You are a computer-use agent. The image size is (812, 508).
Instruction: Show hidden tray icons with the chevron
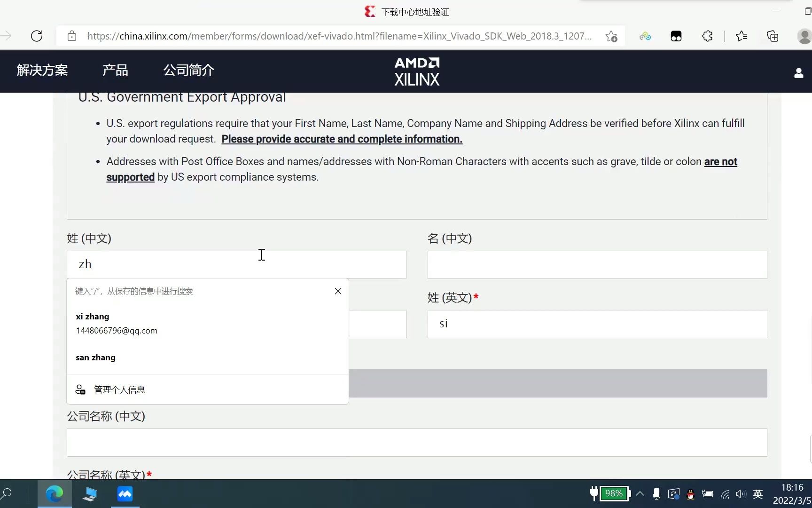[640, 494]
